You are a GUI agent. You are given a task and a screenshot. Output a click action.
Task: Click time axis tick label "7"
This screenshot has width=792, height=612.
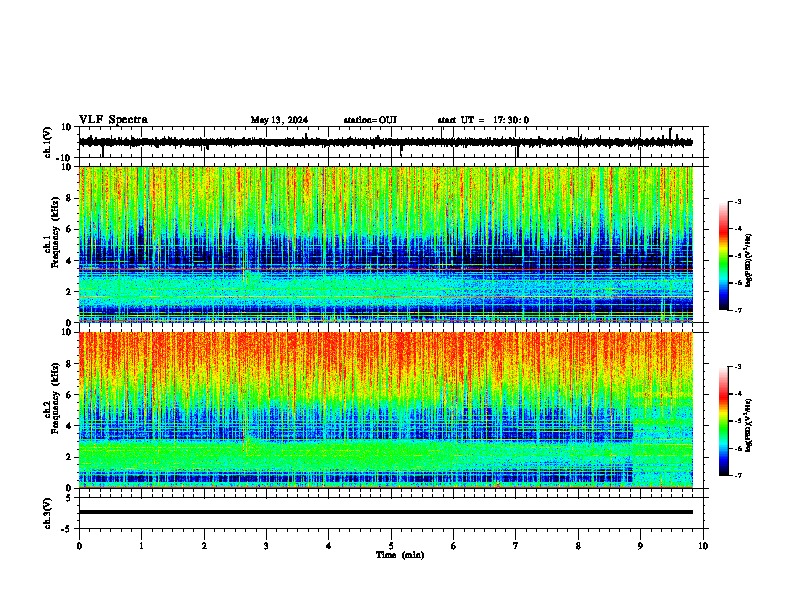[x=516, y=546]
